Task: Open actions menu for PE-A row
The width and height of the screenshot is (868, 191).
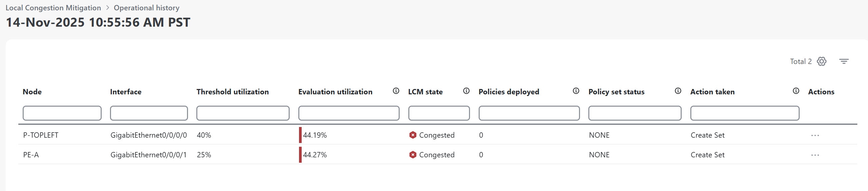Action: 815,155
